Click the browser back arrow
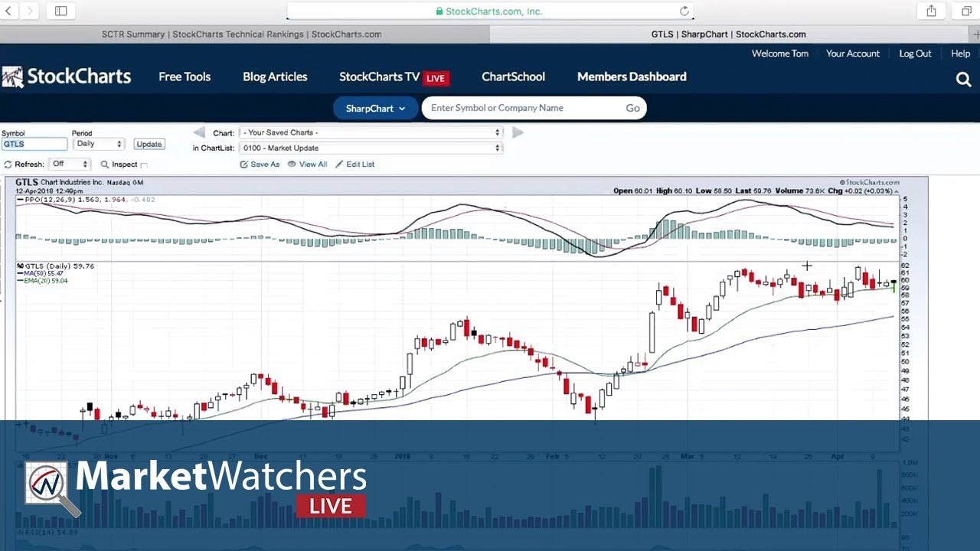The image size is (980, 551). 8,11
